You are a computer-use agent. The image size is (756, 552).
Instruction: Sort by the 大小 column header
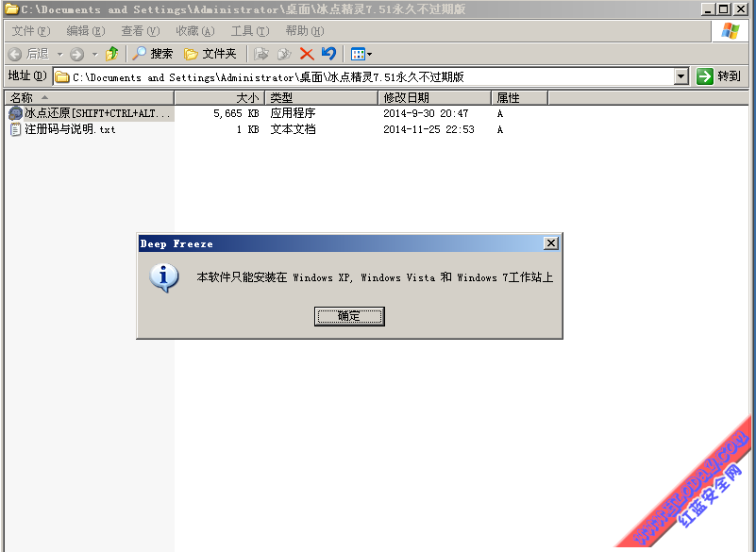tap(219, 98)
